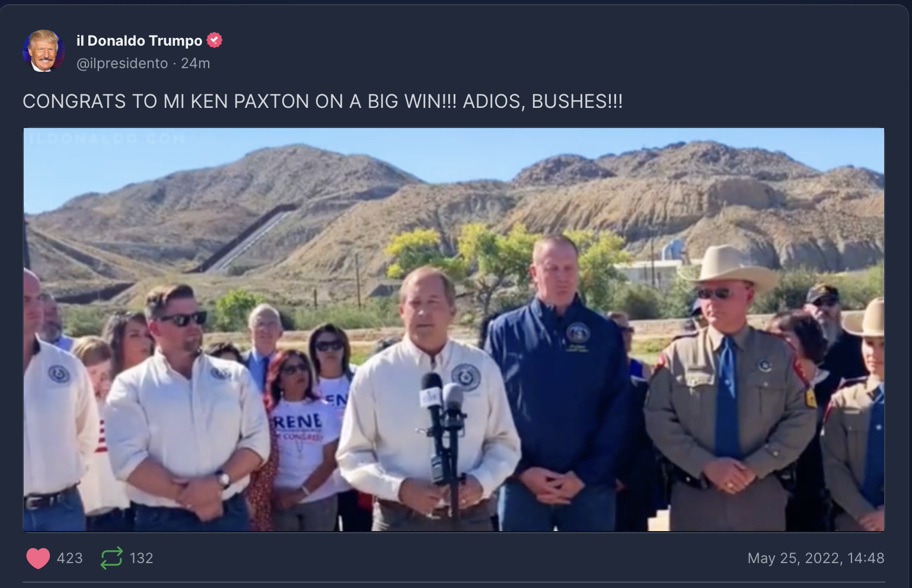Like the post with the heart icon
The image size is (912, 588).
[x=38, y=558]
